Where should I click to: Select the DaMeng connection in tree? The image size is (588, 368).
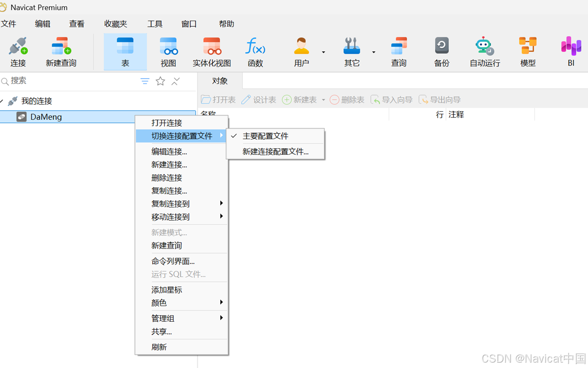[98, 117]
